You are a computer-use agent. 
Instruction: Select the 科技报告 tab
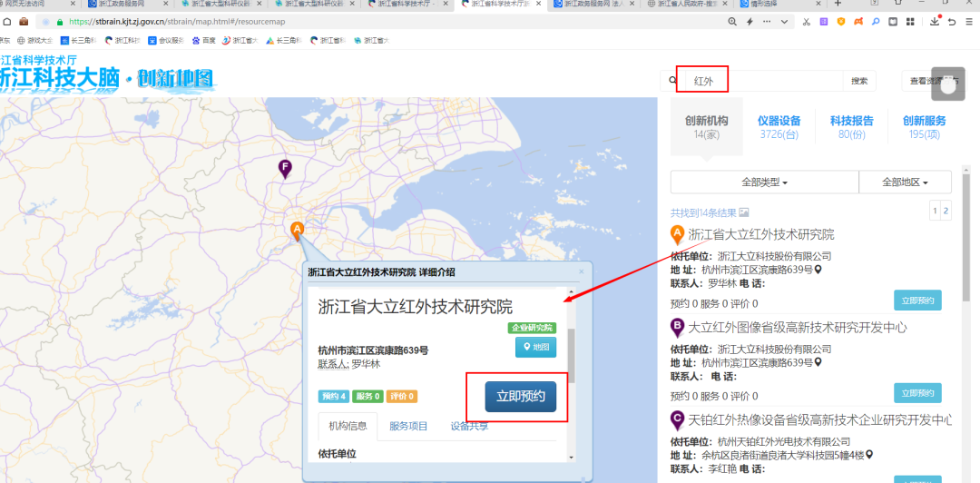[x=851, y=127]
